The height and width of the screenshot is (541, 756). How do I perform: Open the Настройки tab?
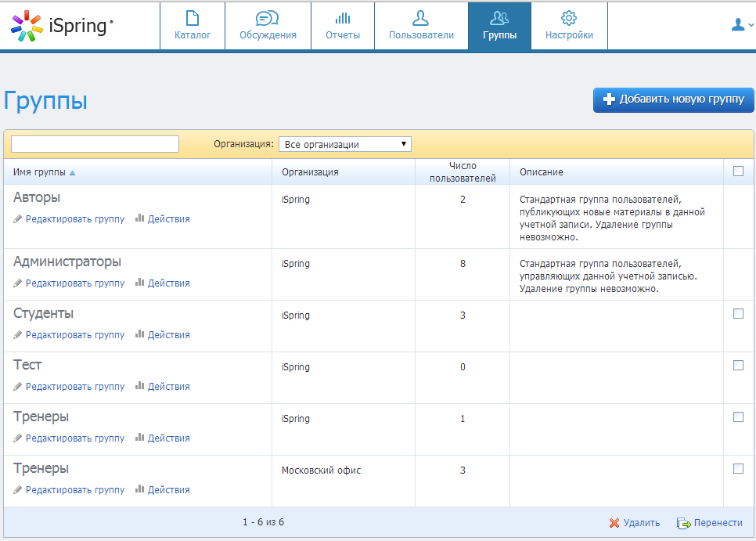coord(570,26)
